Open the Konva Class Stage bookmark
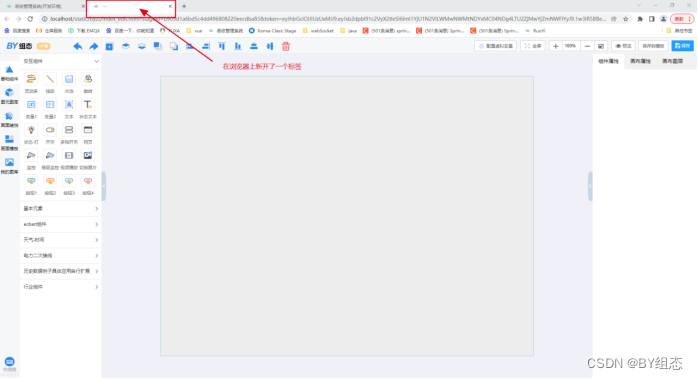The image size is (698, 379). (x=272, y=31)
